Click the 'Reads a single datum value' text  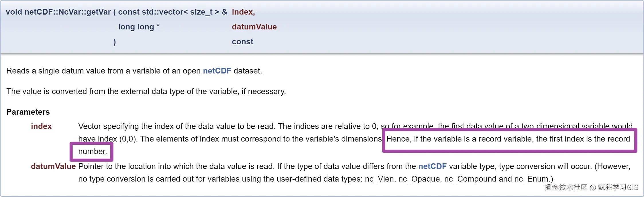[x=103, y=71]
